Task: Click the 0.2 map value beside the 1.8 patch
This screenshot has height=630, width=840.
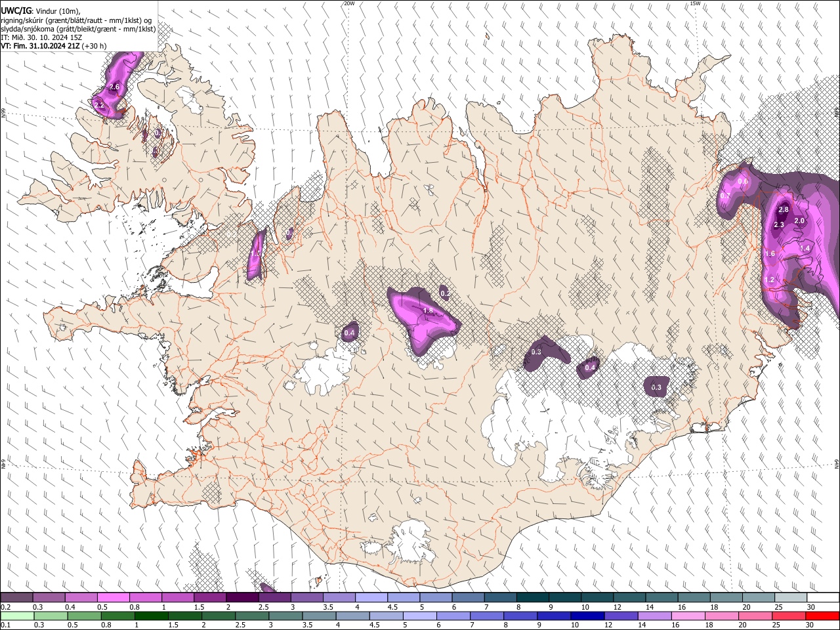Action: click(x=445, y=294)
